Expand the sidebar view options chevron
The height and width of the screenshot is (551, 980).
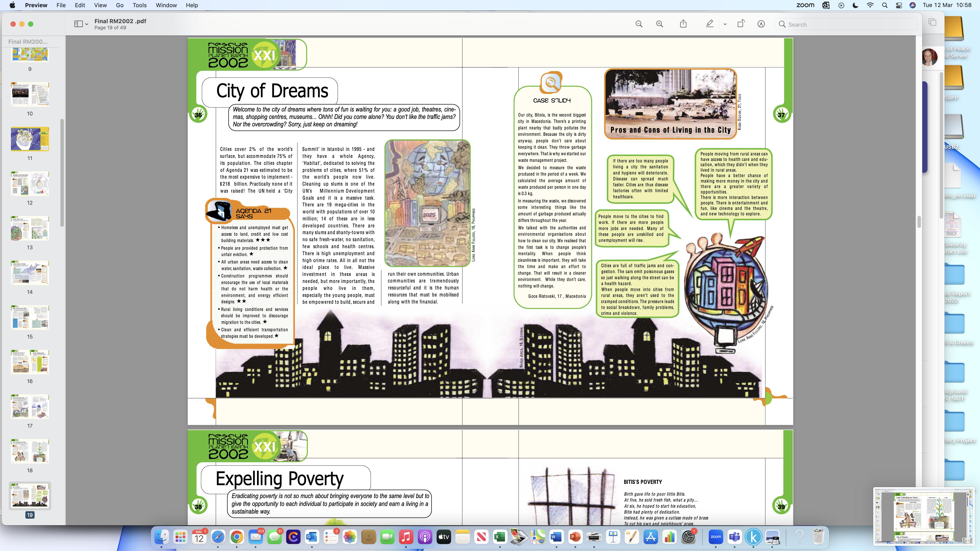click(x=87, y=24)
